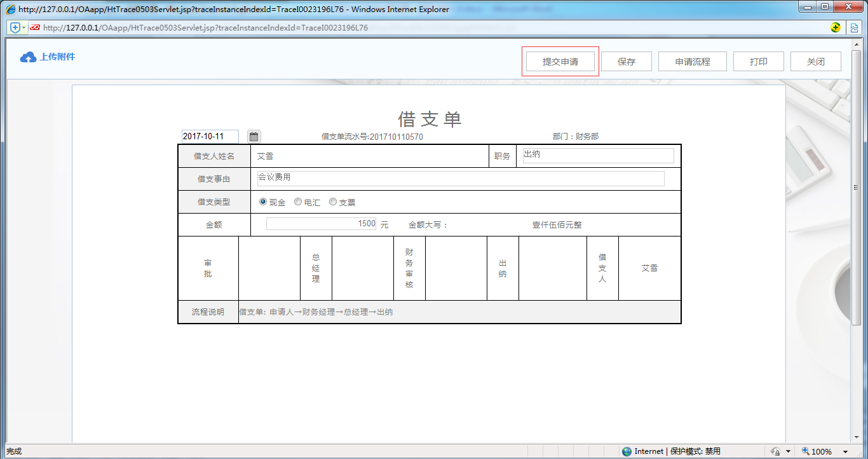Open the 申请流程 view
The height and width of the screenshot is (459, 868).
[692, 61]
